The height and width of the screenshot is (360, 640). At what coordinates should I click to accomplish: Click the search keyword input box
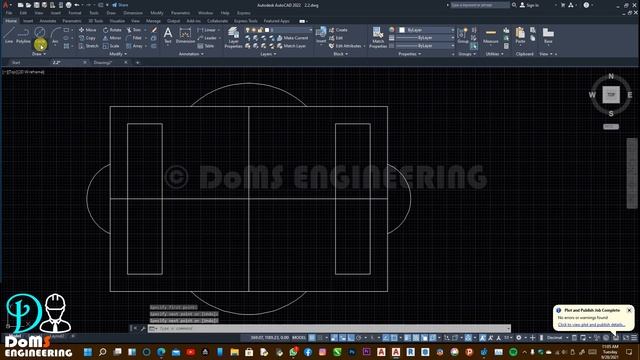tap(480, 5)
